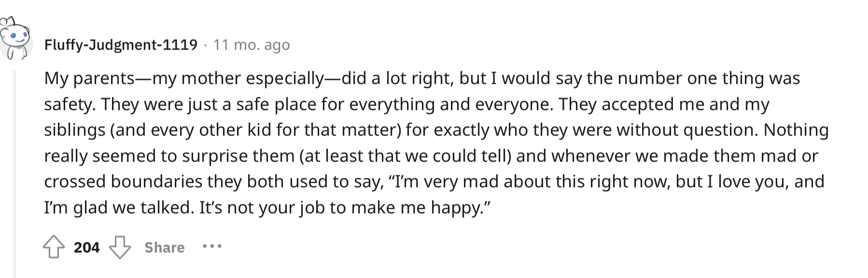Click the word 'siblings' in the comment body
Screen dimensions: 868x278
pyautogui.click(x=75, y=130)
